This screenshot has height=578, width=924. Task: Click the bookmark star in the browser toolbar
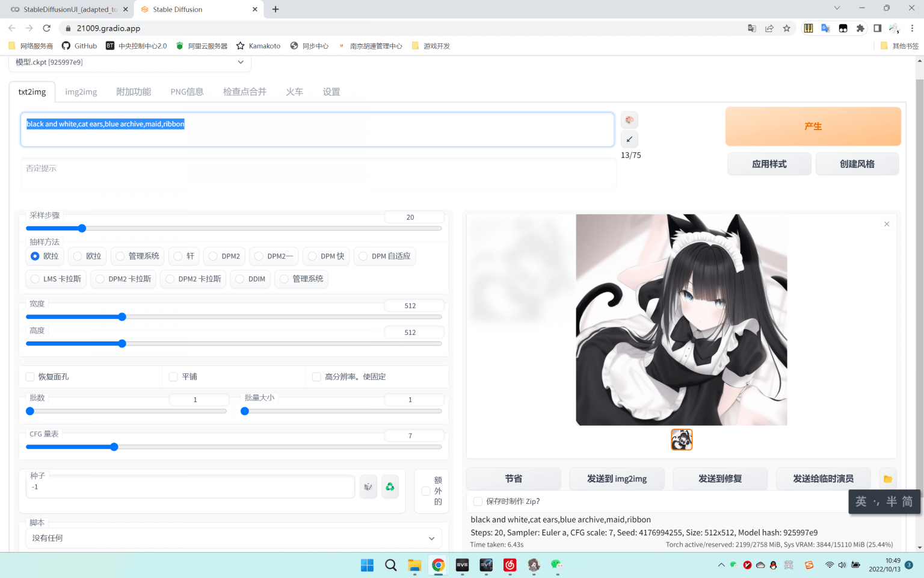pyautogui.click(x=786, y=28)
